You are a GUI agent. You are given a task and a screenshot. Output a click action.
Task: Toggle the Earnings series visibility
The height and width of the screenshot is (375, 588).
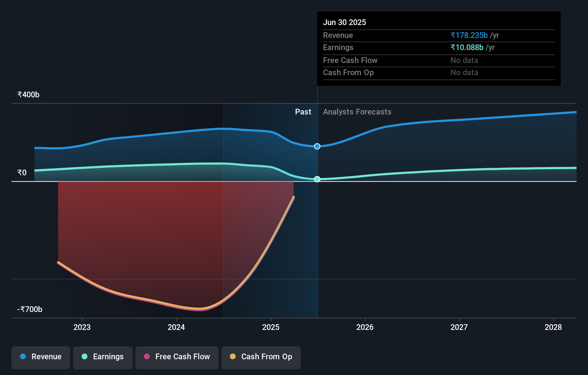coord(103,357)
